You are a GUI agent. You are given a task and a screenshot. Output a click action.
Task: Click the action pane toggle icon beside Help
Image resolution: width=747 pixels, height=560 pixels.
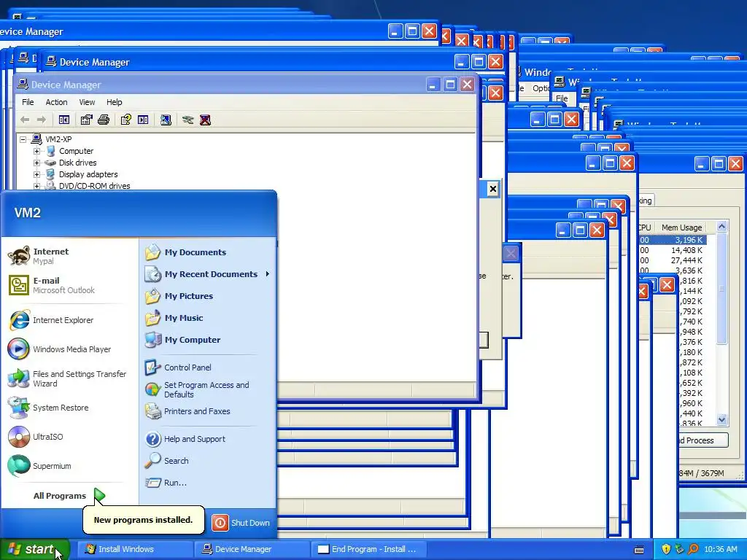point(143,120)
